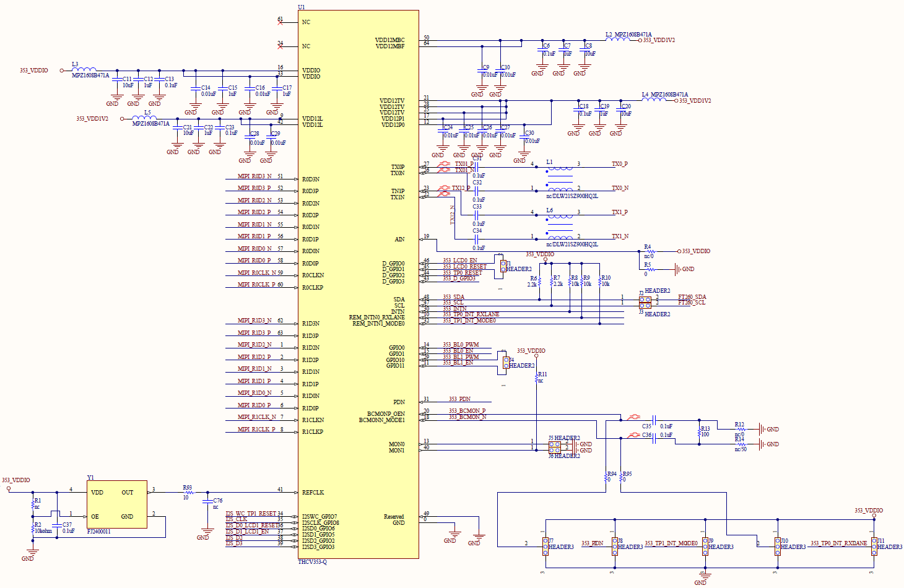Click the R93 resistor symbol
This screenshot has width=904, height=588.
pyautogui.click(x=189, y=493)
